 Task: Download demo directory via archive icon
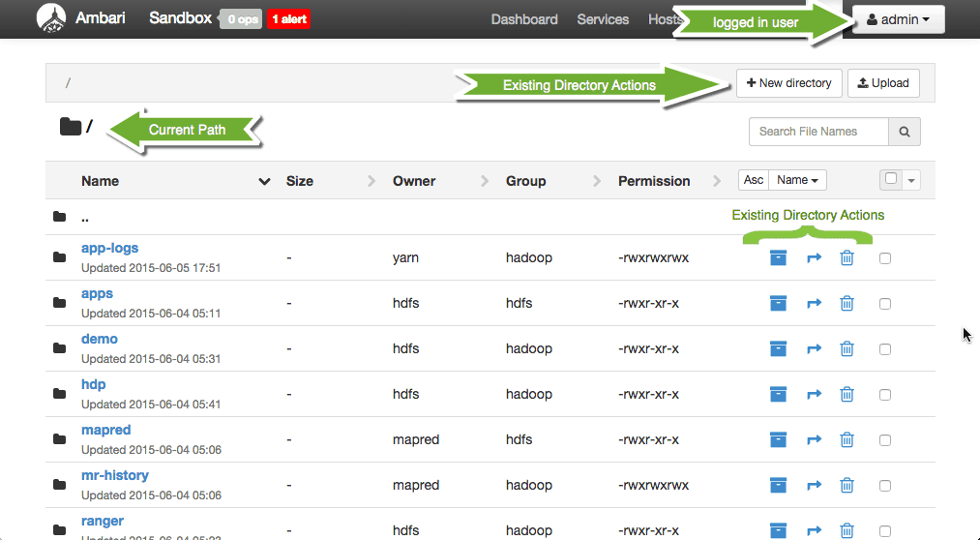[x=778, y=348]
